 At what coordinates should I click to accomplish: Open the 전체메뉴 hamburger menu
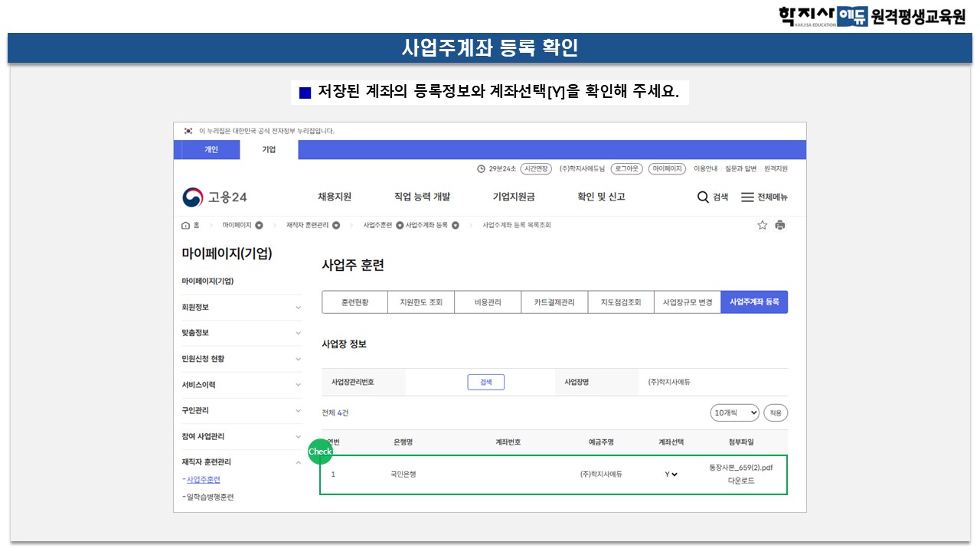pyautogui.click(x=747, y=197)
